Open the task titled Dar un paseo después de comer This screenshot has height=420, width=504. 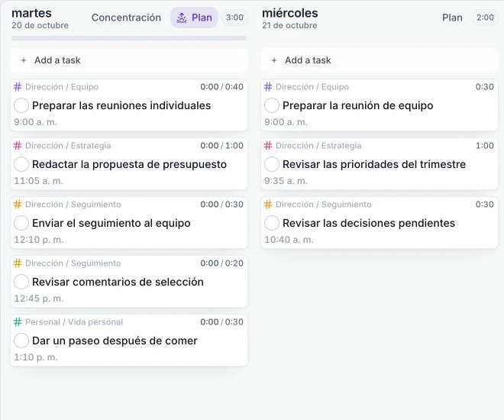(x=115, y=341)
